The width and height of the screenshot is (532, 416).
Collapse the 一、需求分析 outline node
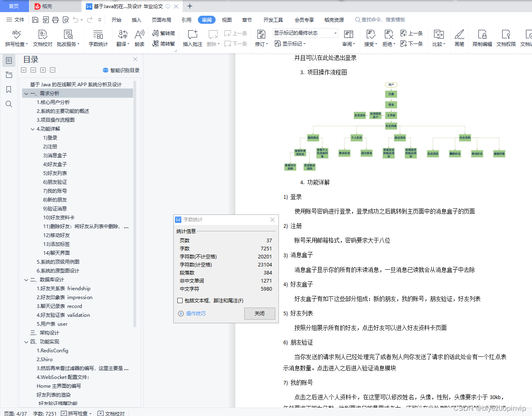26,94
